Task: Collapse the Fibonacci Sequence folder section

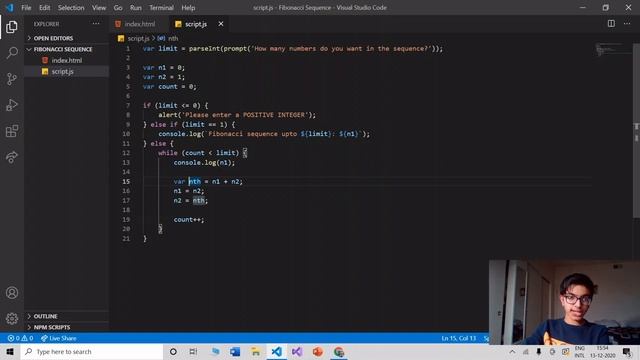Action: point(67,49)
